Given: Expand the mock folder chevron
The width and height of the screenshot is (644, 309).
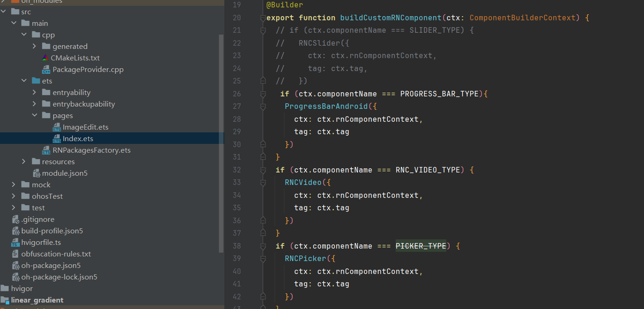Looking at the screenshot, I should (14, 185).
